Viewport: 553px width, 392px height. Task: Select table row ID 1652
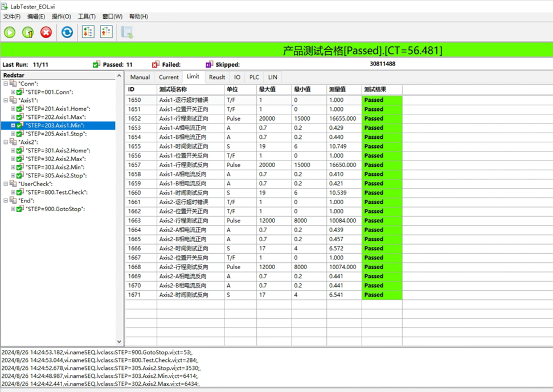pos(264,118)
